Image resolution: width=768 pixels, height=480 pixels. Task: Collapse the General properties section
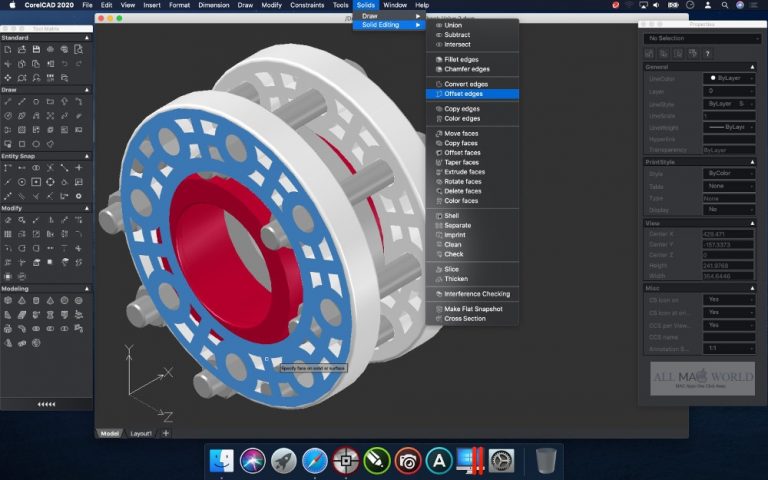point(752,67)
